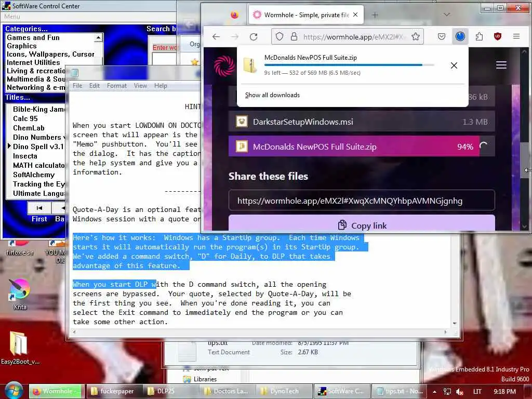The width and height of the screenshot is (532, 399).
Task: List all tabs dropdown arrow
Action: pos(447,15)
